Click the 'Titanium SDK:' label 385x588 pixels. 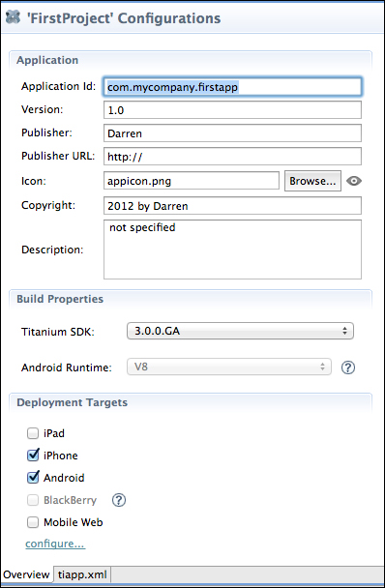58,332
